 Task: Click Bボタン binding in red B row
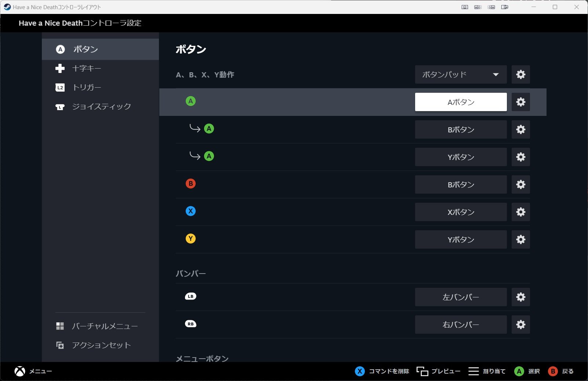tap(461, 184)
